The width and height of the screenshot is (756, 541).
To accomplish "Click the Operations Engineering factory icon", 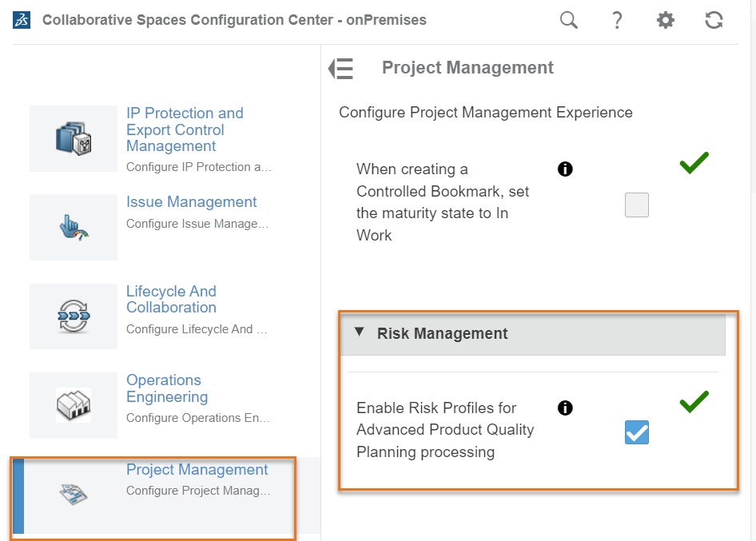I will pos(74,404).
